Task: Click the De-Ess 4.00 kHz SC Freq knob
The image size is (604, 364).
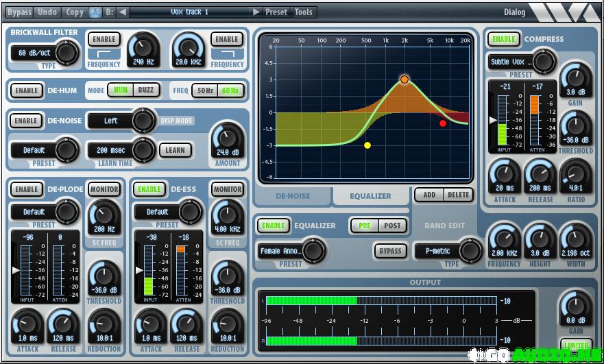Action: [x=227, y=215]
